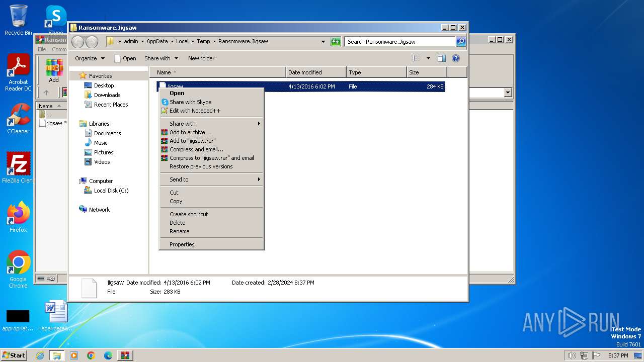Viewport: 644px width, 362px height.
Task: Click the Action Center flag tray icon
Action: [x=596, y=355]
